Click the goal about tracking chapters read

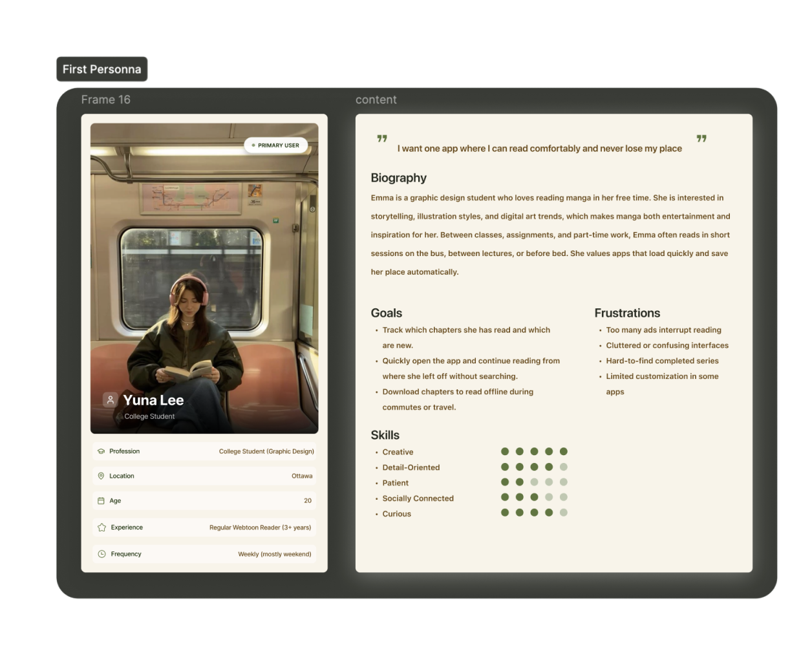pos(466,337)
